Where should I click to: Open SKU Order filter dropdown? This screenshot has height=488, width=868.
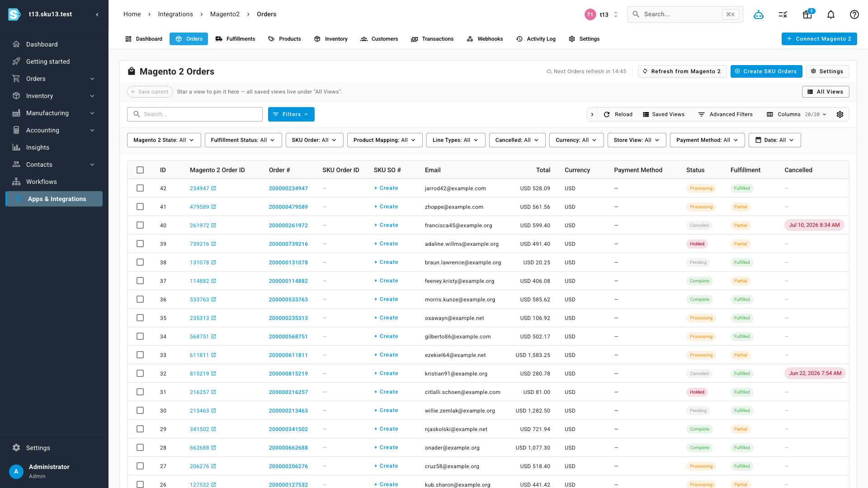(x=314, y=140)
